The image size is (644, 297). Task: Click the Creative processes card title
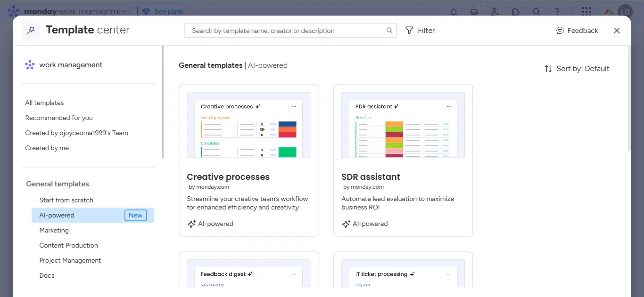coord(228,177)
